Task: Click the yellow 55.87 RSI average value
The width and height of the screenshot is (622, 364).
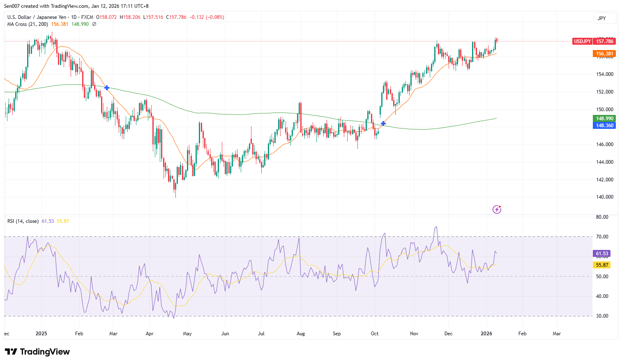Action: (601, 265)
